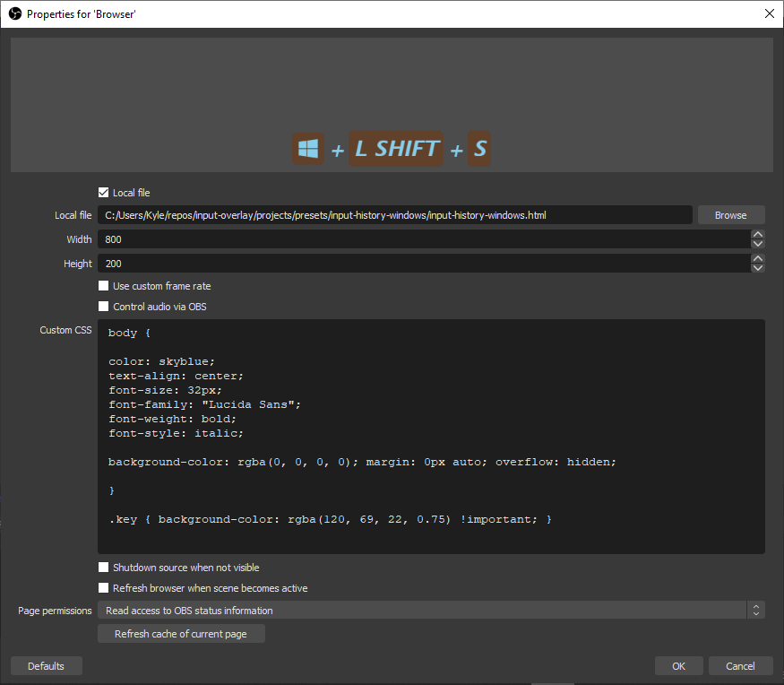Viewport: 784px width, 685px height.
Task: Click the Width up arrow
Action: click(x=757, y=234)
